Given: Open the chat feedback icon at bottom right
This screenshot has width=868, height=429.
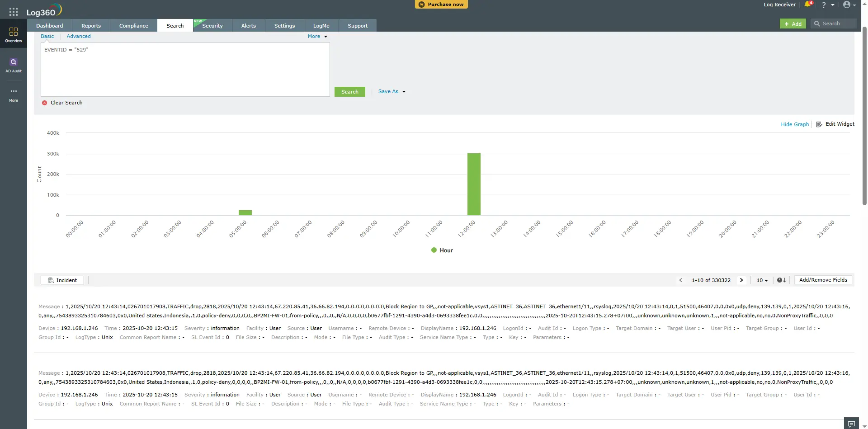Looking at the screenshot, I should pyautogui.click(x=851, y=424).
